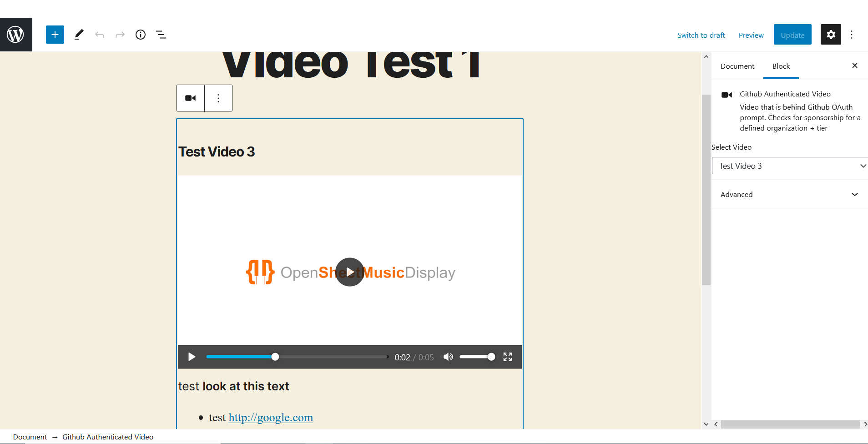Click the Select Video label
Viewport: 868px width, 444px height.
click(732, 147)
